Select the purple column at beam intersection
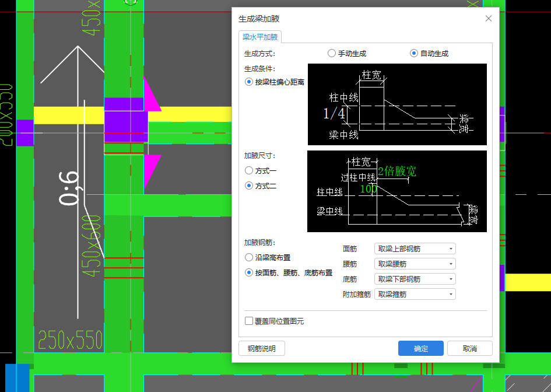Image resolution: width=551 pixels, height=392 pixels. click(126, 120)
